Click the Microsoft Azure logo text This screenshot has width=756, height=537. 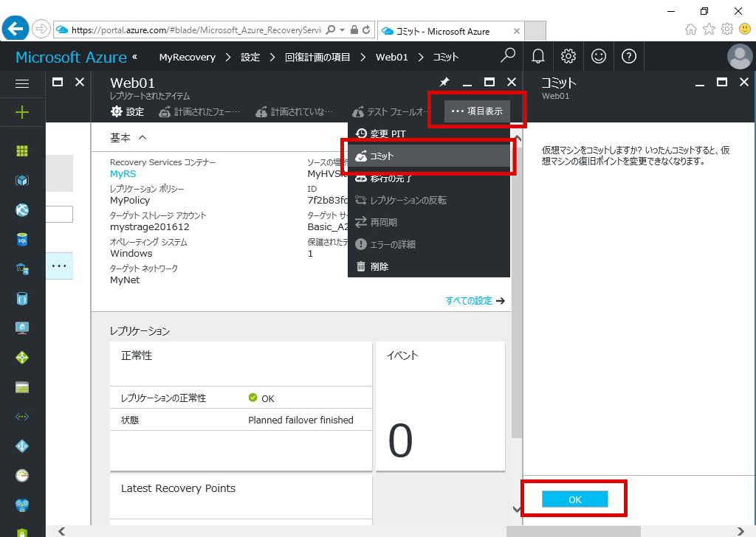click(x=71, y=58)
